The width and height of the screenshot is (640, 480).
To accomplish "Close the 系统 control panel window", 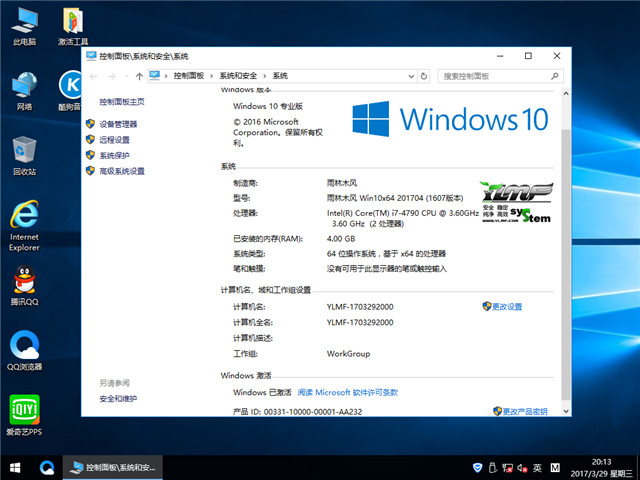I will pos(557,56).
